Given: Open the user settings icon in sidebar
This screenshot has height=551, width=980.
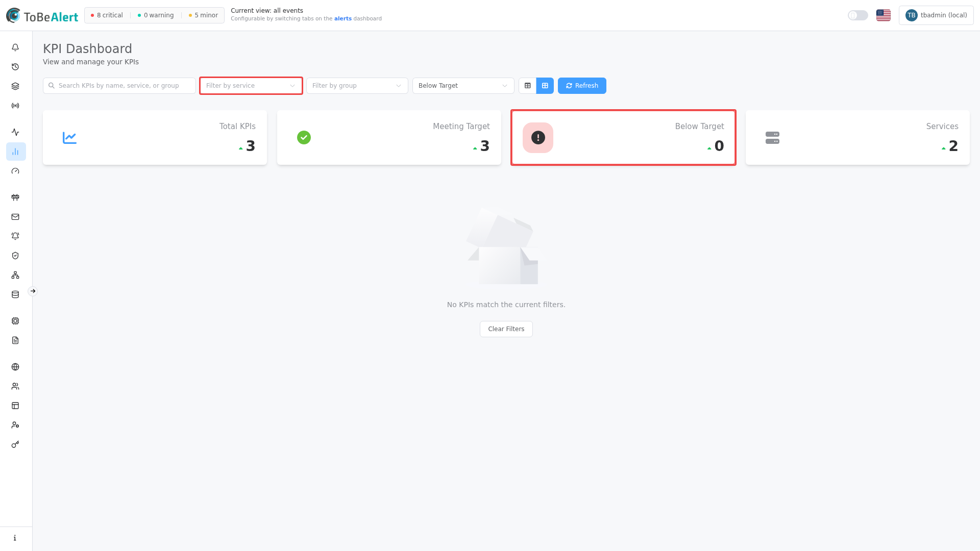Looking at the screenshot, I should coord(15,425).
